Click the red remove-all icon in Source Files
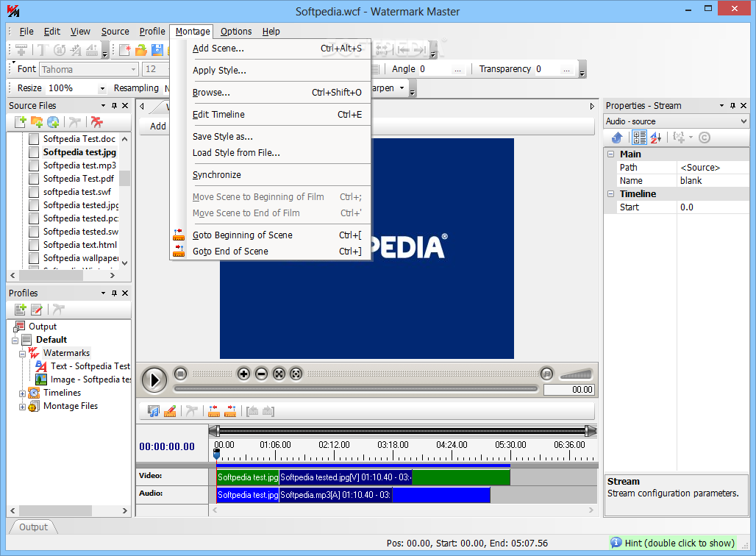This screenshot has width=756, height=556. 97,122
